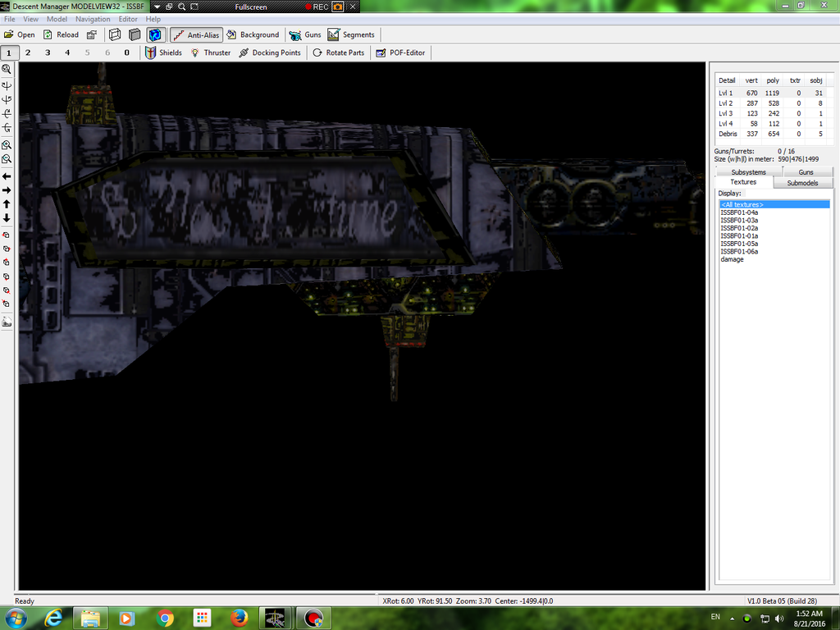Click the REC record button in overlay
This screenshot has height=630, width=840.
(317, 7)
